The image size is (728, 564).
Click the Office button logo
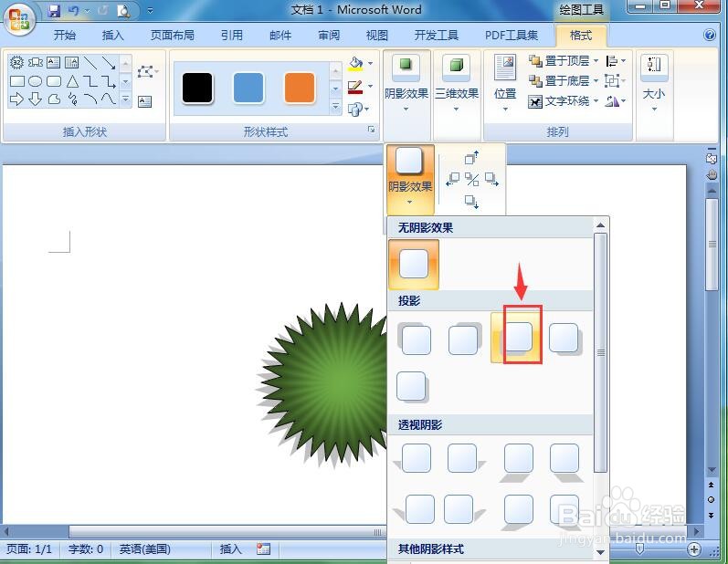tap(19, 19)
